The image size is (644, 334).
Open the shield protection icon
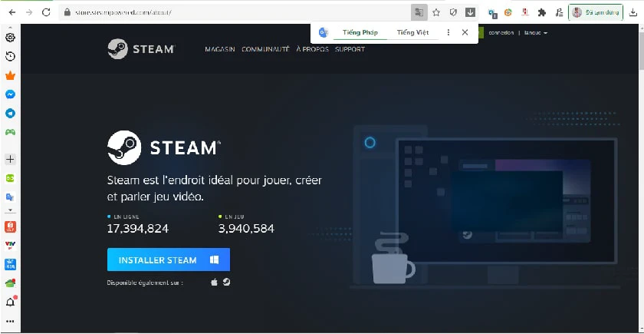pos(453,12)
